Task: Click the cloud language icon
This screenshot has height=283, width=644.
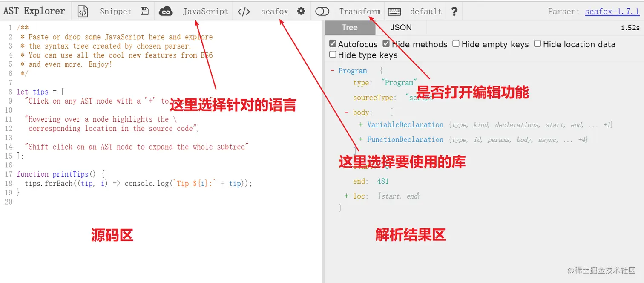Action: point(166,12)
